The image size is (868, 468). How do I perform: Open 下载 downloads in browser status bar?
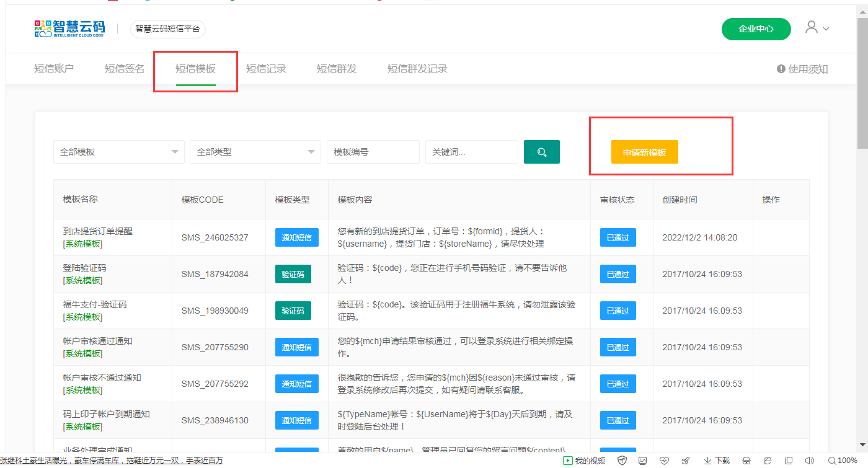click(x=717, y=461)
